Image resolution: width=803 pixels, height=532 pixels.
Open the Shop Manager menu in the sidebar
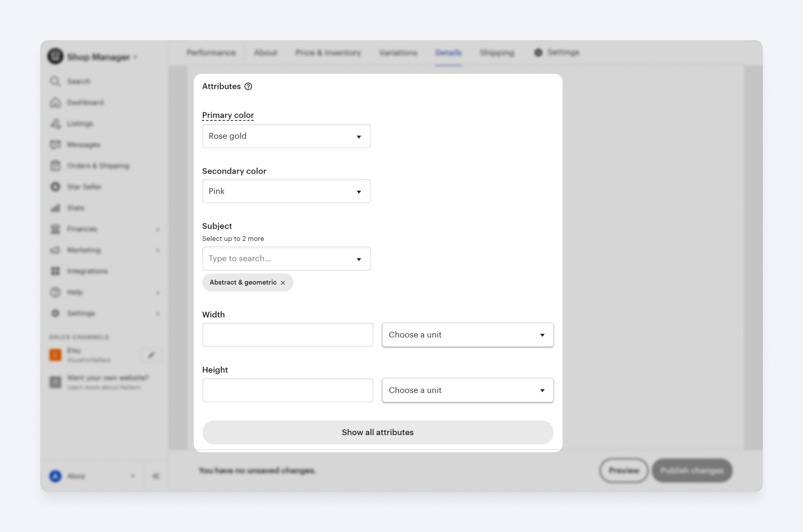[x=102, y=57]
